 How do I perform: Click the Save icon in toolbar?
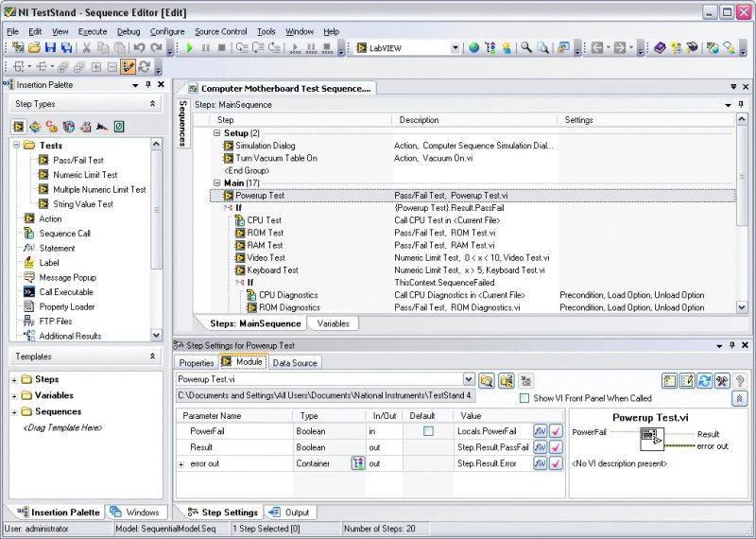52,47
